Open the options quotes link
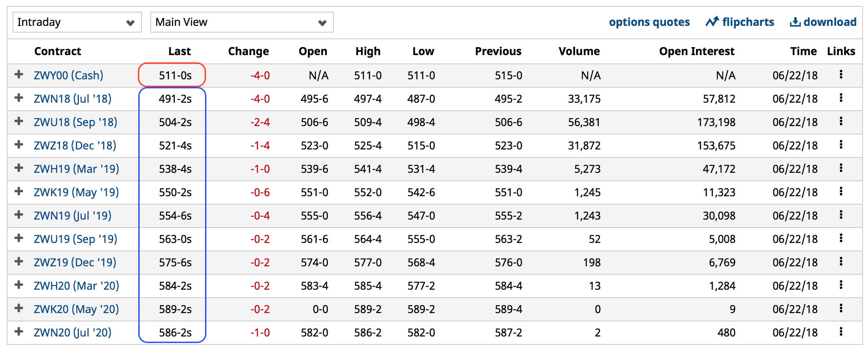The image size is (868, 349). (649, 22)
